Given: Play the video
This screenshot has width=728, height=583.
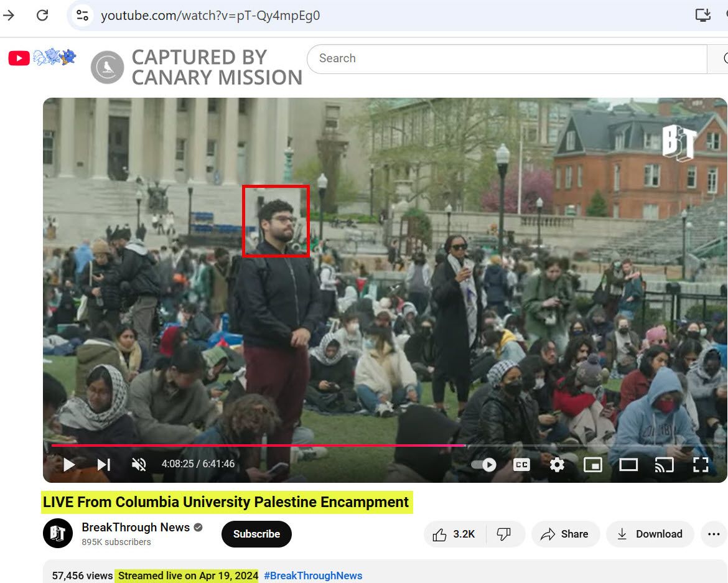Looking at the screenshot, I should 69,464.
